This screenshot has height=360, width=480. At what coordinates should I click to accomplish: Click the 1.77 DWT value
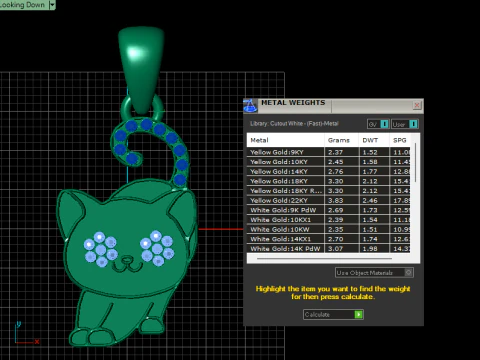pos(370,172)
